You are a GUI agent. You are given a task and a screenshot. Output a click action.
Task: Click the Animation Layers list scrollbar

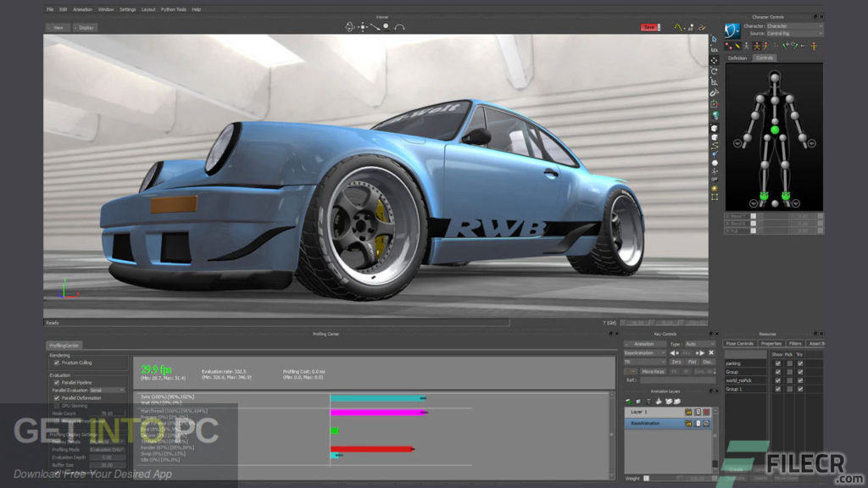pyautogui.click(x=715, y=440)
